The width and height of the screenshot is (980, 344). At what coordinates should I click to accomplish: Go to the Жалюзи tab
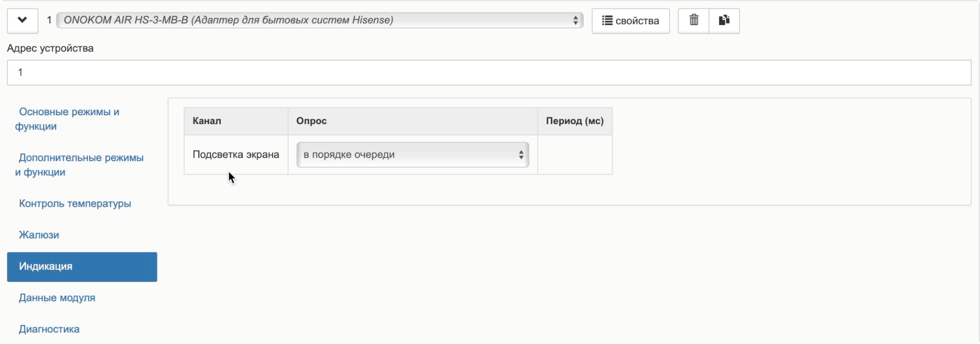pos(39,235)
